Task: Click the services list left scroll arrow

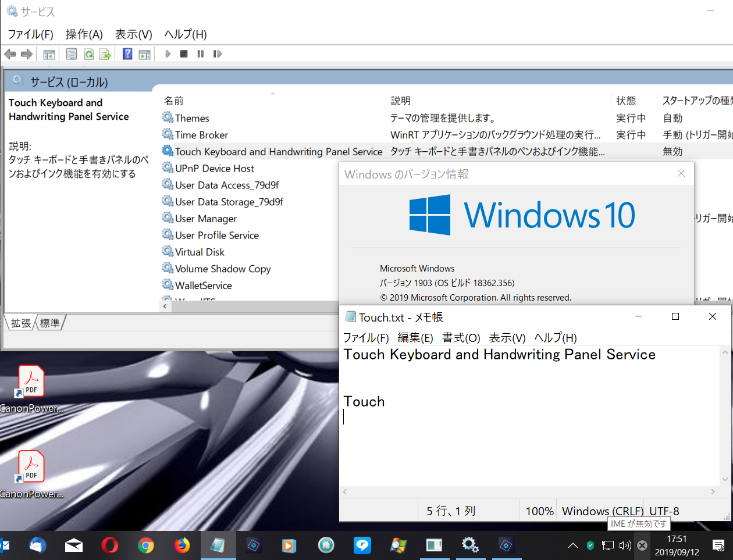Action: [x=165, y=306]
